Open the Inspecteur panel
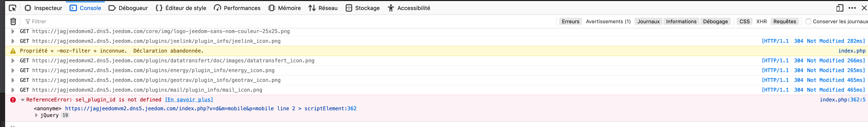868x127 pixels. tap(43, 8)
